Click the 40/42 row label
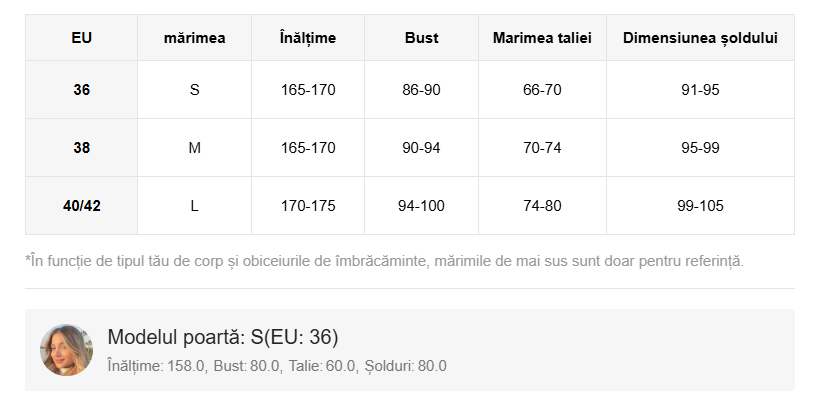813x409 pixels. (81, 206)
